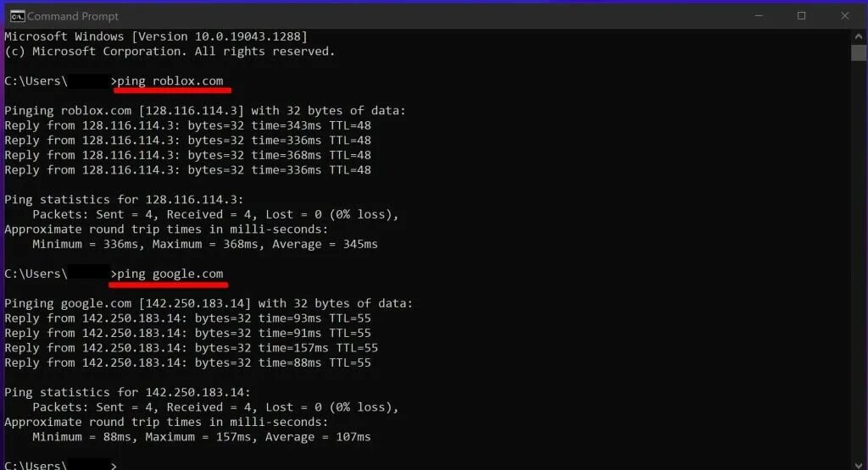The height and width of the screenshot is (470, 868).
Task: Click the google reply with time=93ms
Action: [x=187, y=318]
